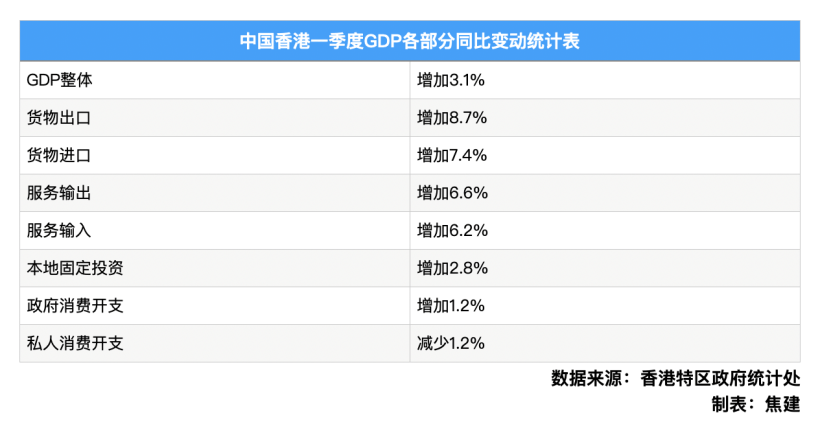This screenshot has height=437, width=831.
Task: Click the table title header bar
Action: (x=410, y=41)
